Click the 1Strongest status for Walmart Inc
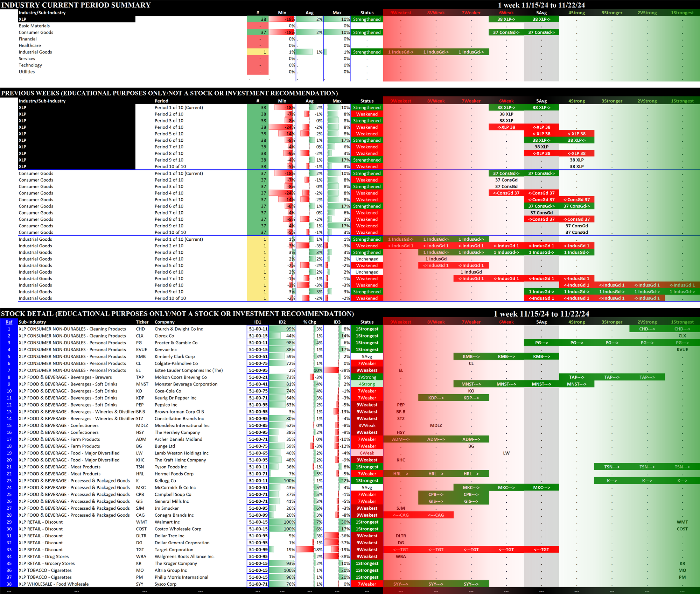Viewport: 700px width, 594px height. (367, 522)
